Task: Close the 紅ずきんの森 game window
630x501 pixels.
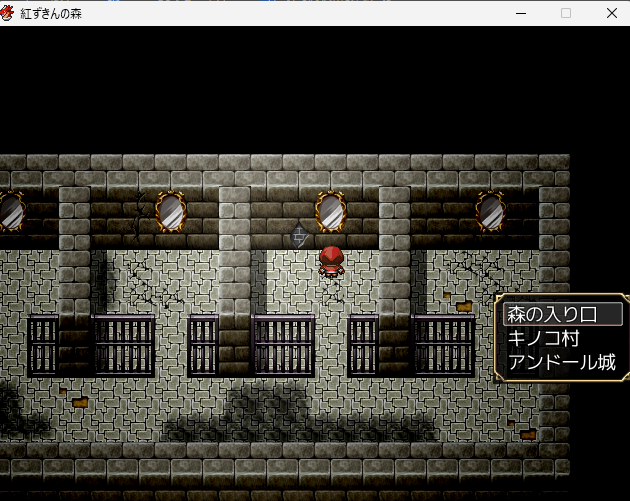Action: point(611,13)
